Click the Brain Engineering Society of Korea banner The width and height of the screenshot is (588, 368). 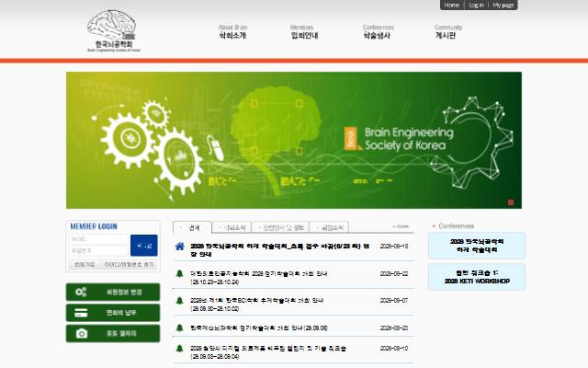294,140
